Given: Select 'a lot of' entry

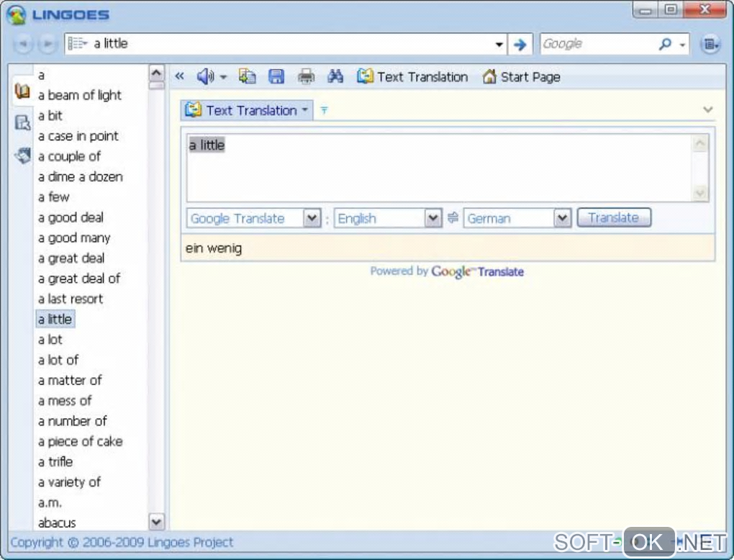Looking at the screenshot, I should pyautogui.click(x=58, y=360).
